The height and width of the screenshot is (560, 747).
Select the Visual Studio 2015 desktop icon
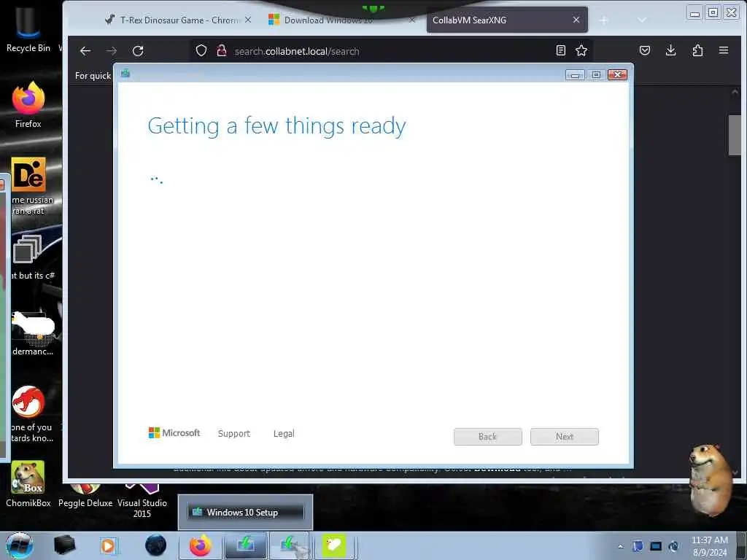(142, 500)
